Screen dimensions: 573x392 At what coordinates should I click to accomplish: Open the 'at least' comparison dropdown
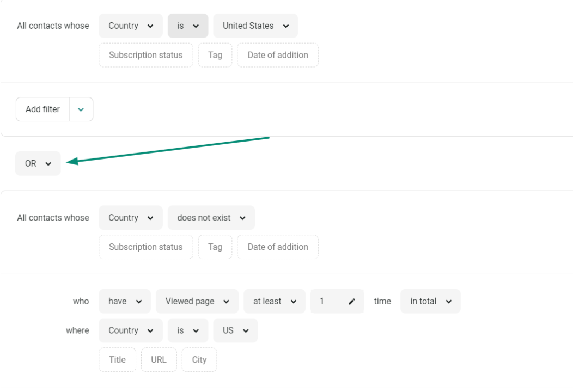click(x=274, y=301)
